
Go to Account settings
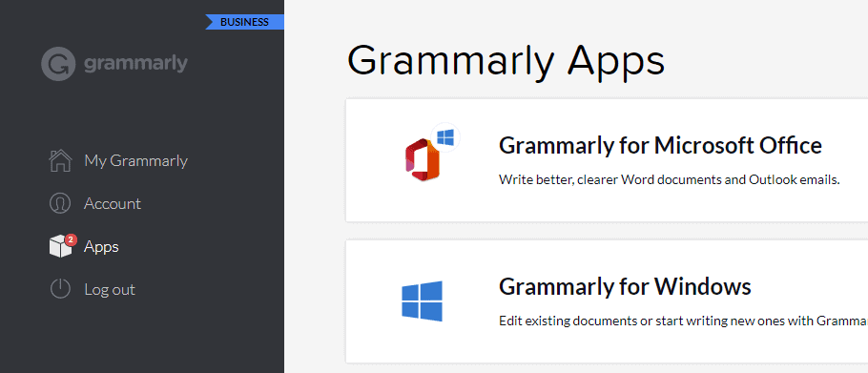[113, 203]
